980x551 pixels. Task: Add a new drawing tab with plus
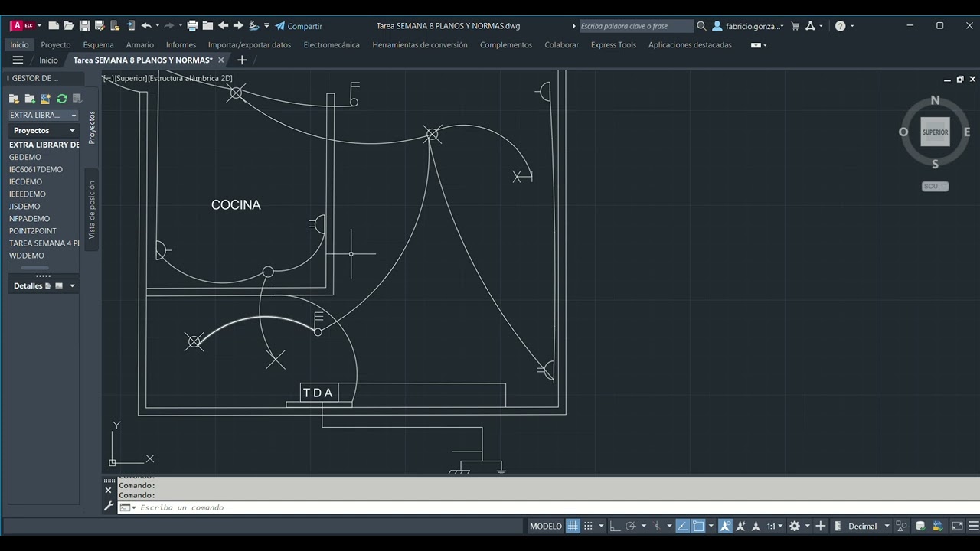[x=242, y=60]
